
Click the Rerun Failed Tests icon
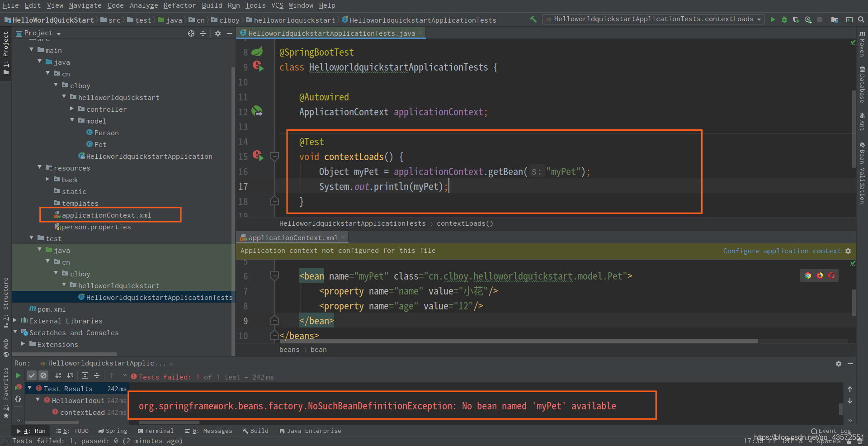click(x=18, y=387)
